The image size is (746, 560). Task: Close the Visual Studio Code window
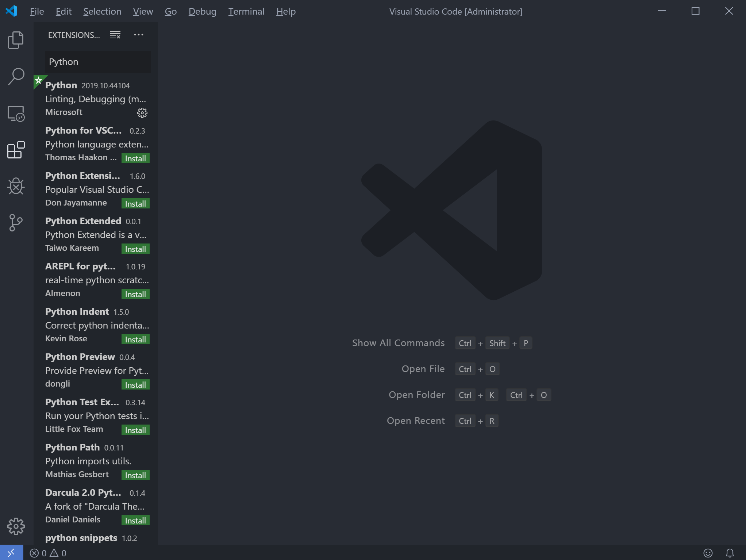click(729, 11)
